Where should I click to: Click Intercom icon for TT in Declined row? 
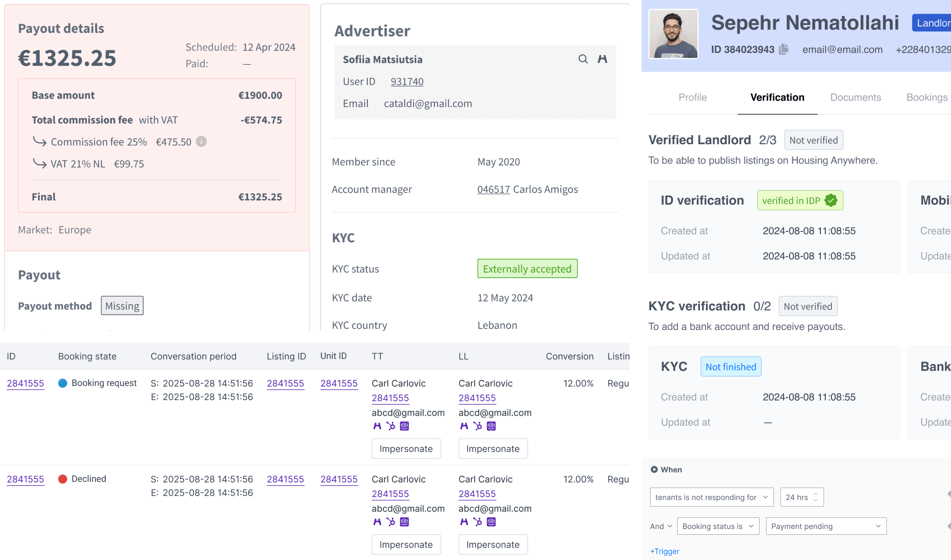tap(404, 522)
